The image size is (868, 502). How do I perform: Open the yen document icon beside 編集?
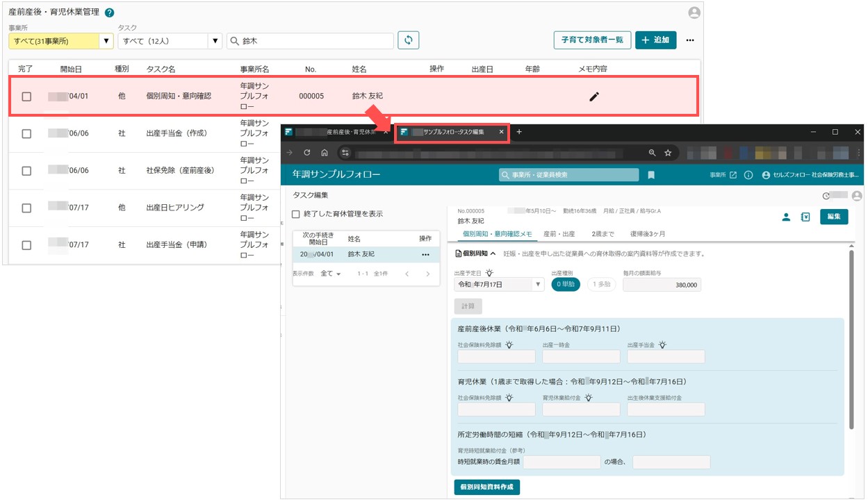(805, 217)
